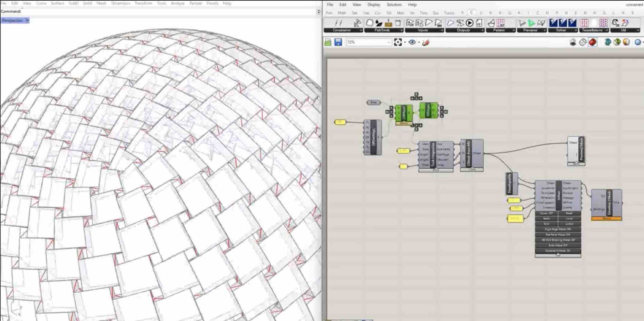Click the green play icon in Previews
Screen dimensions: 644x321
pyautogui.click(x=532, y=23)
